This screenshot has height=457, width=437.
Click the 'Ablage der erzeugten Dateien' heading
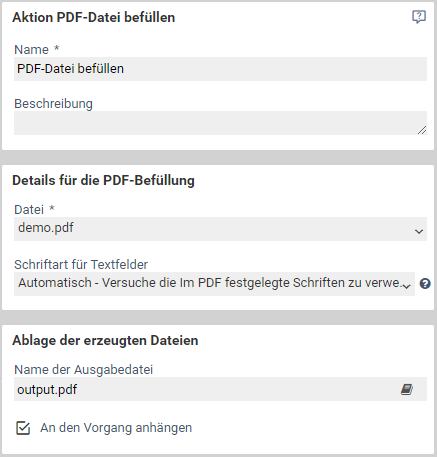pos(105,340)
